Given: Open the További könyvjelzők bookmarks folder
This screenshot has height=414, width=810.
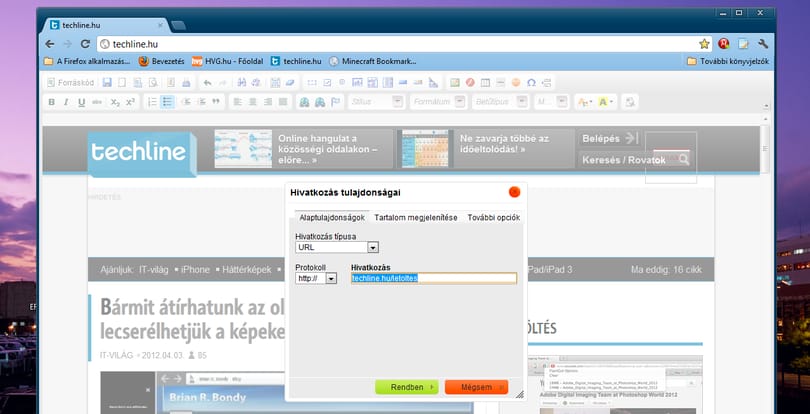Looking at the screenshot, I should [x=728, y=61].
